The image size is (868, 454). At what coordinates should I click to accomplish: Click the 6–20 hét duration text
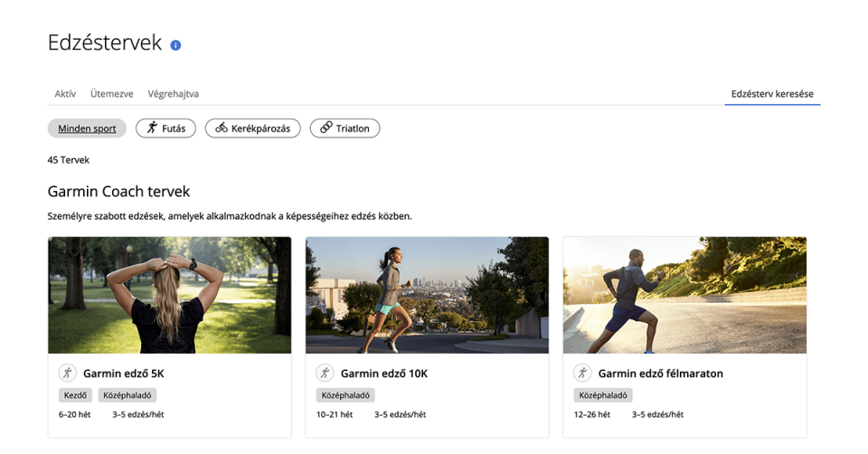click(75, 414)
